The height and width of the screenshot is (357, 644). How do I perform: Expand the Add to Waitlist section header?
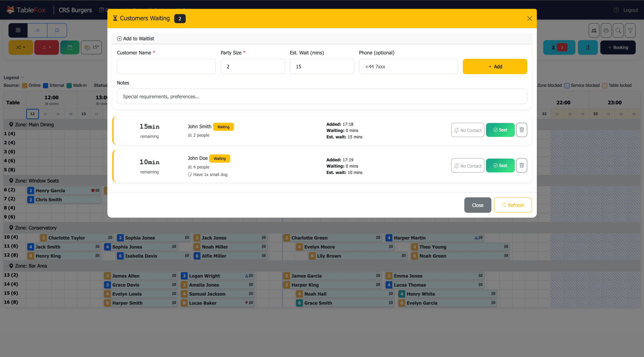(x=136, y=38)
